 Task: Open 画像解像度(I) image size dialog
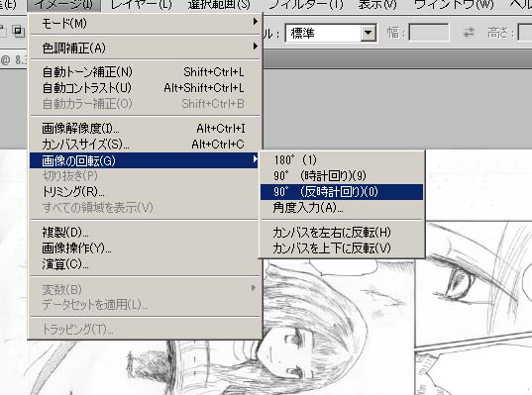click(145, 129)
